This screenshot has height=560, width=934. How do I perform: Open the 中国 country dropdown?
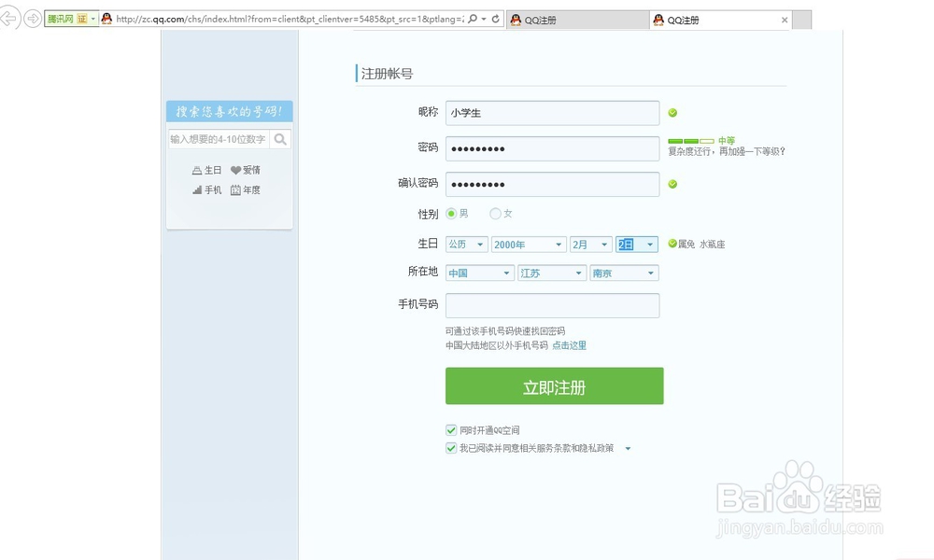pos(479,273)
